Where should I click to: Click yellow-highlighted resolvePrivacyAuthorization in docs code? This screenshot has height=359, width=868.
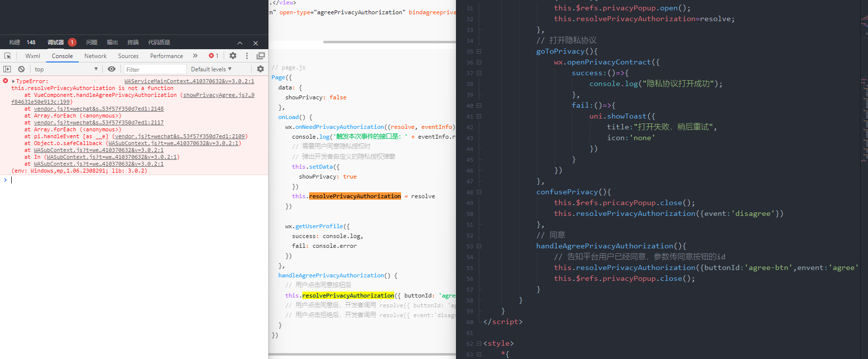pyautogui.click(x=348, y=296)
